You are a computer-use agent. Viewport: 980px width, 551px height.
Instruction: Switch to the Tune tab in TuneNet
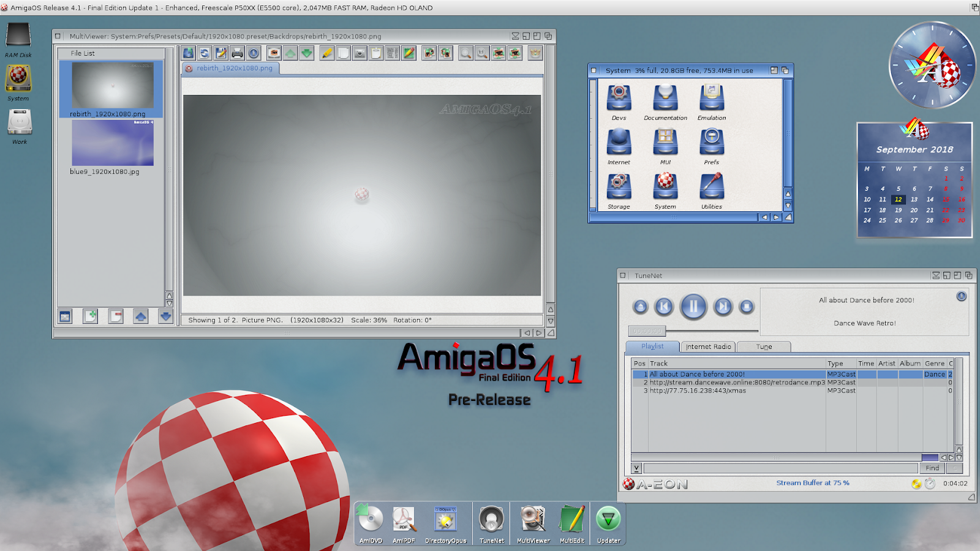[x=764, y=347]
